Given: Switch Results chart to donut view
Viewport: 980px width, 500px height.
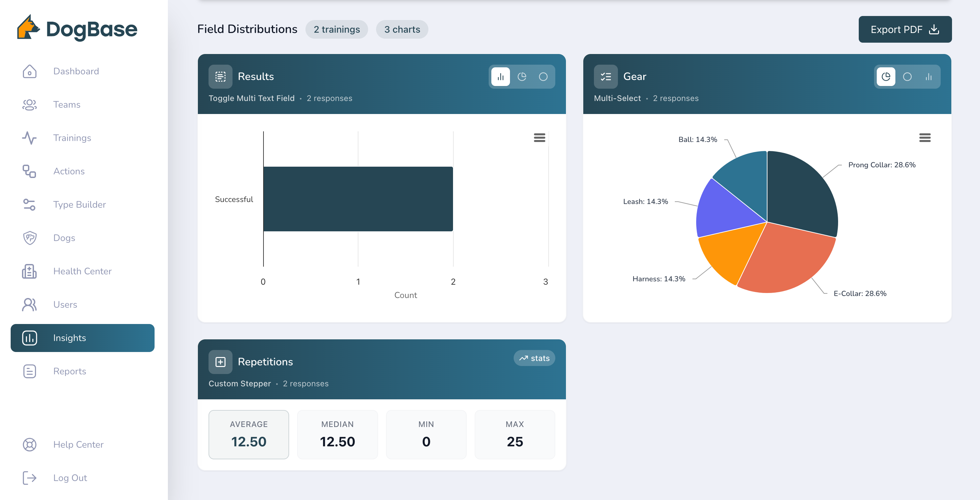Looking at the screenshot, I should (x=543, y=77).
